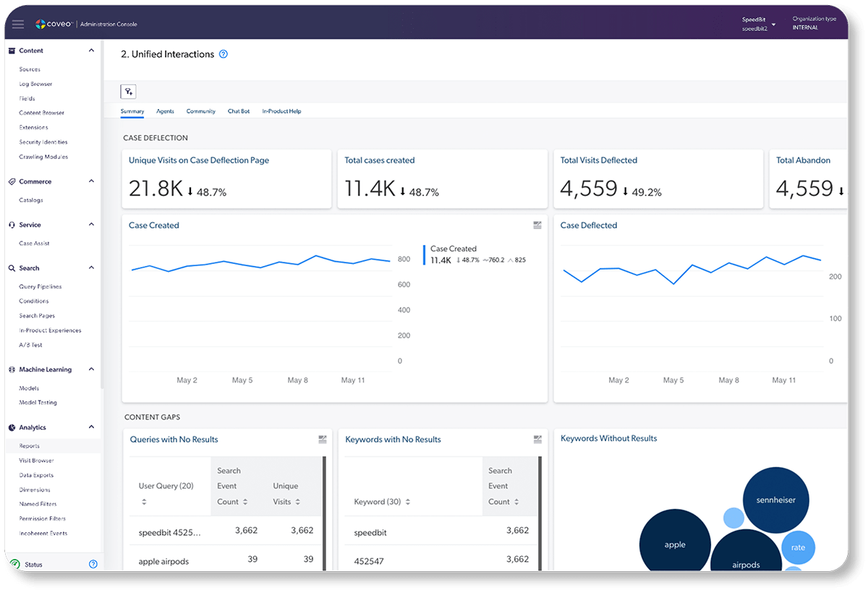Click the Case Created legend color bar

coord(424,255)
